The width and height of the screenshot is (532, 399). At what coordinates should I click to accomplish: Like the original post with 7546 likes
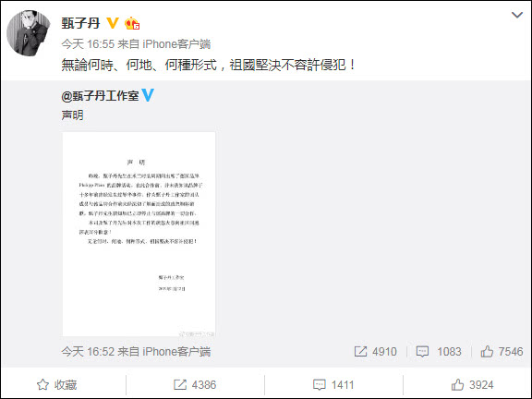point(487,352)
